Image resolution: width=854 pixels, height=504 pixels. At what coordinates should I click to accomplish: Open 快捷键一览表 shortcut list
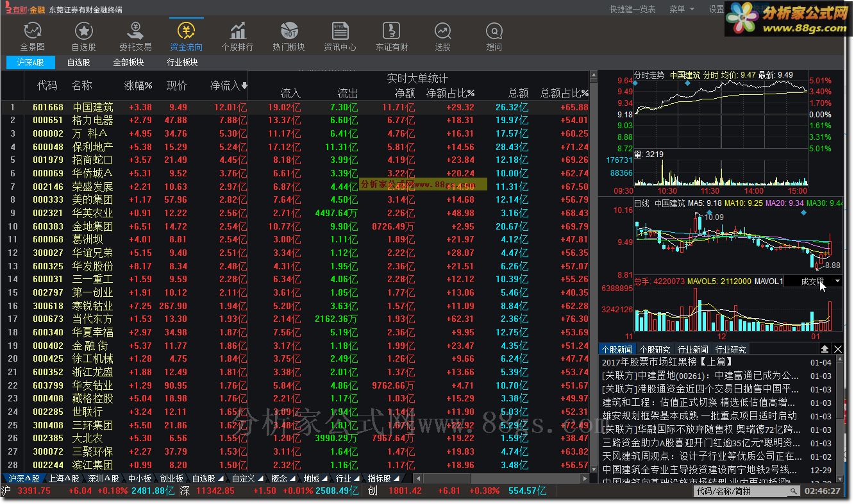click(632, 9)
